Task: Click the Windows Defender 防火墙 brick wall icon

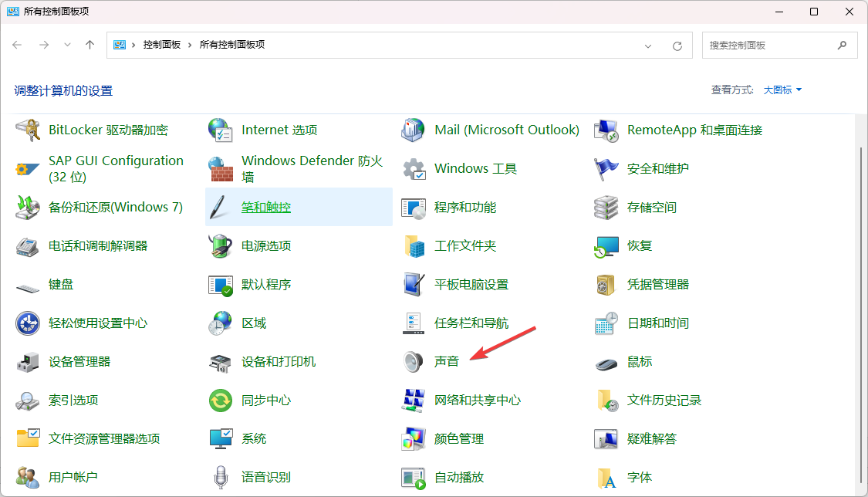Action: pyautogui.click(x=221, y=168)
